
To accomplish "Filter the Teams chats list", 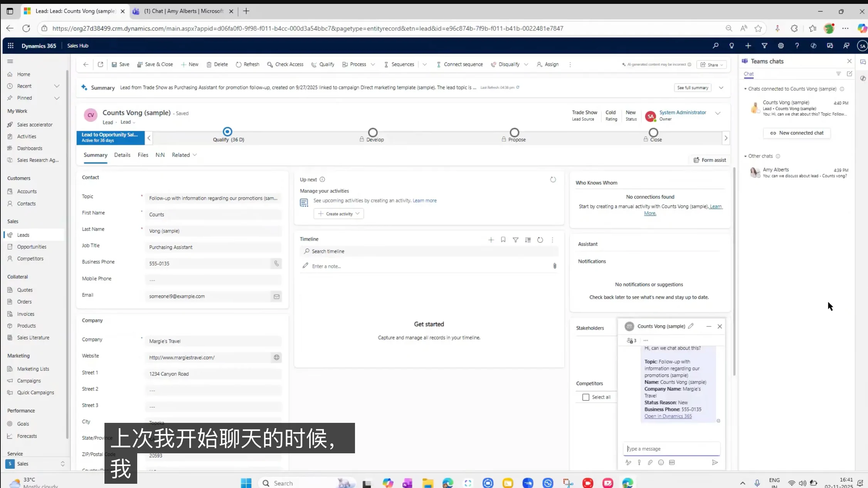I will tap(838, 74).
